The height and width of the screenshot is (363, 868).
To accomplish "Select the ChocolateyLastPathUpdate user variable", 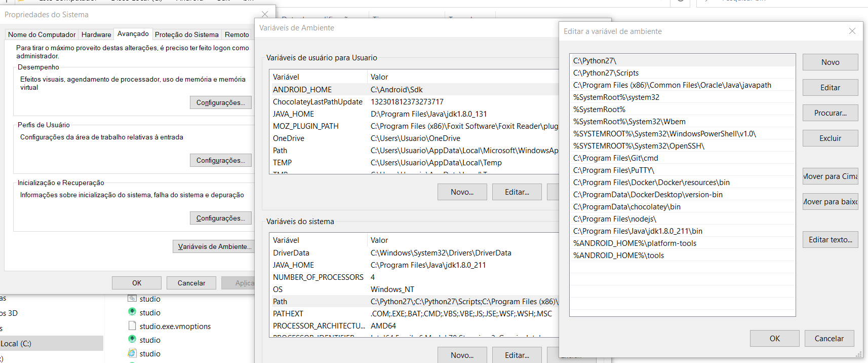I will click(x=414, y=102).
